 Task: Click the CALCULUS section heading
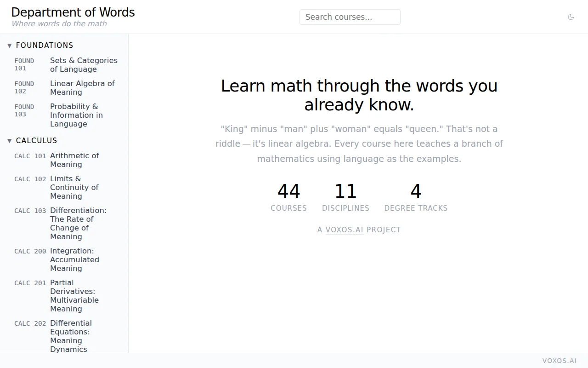(x=37, y=141)
